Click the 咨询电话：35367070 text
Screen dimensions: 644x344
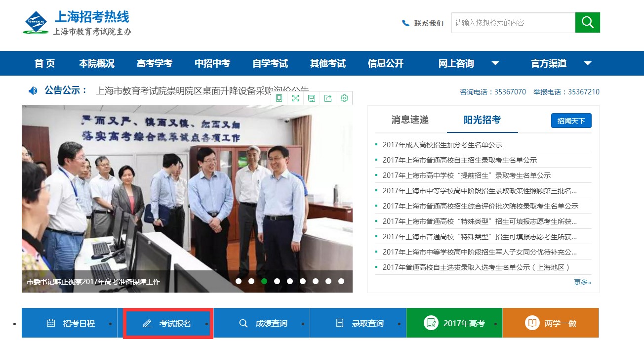tap(493, 92)
